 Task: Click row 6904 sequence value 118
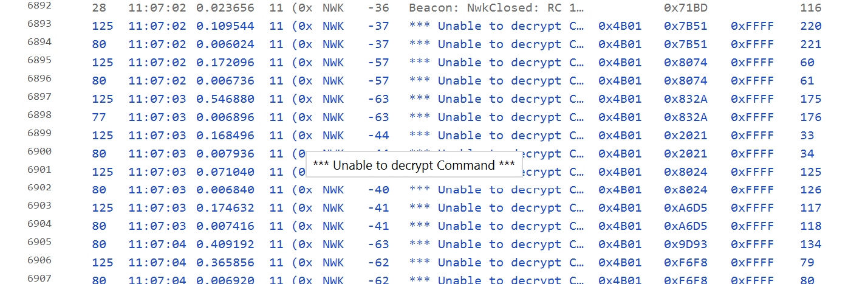pyautogui.click(x=810, y=226)
